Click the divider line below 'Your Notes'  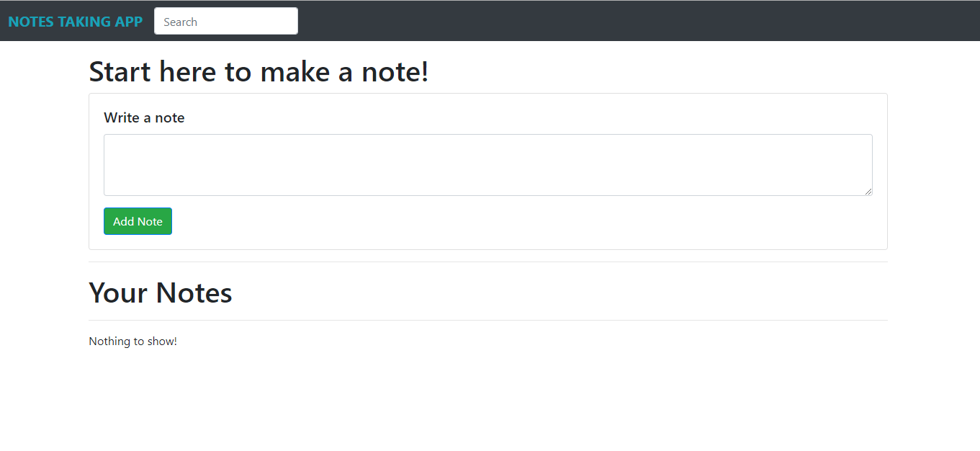487,320
